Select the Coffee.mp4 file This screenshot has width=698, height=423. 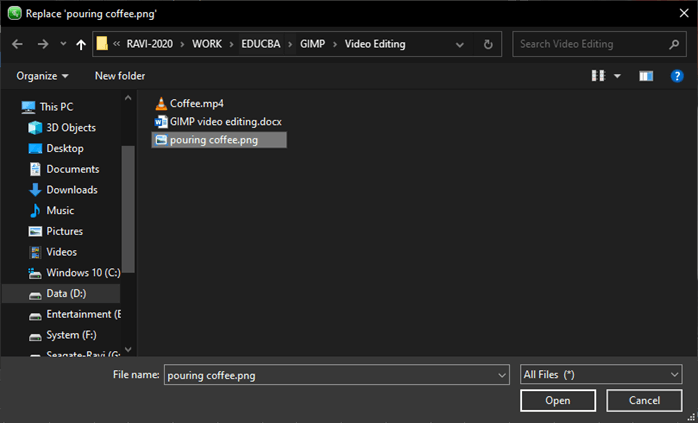[x=197, y=104]
